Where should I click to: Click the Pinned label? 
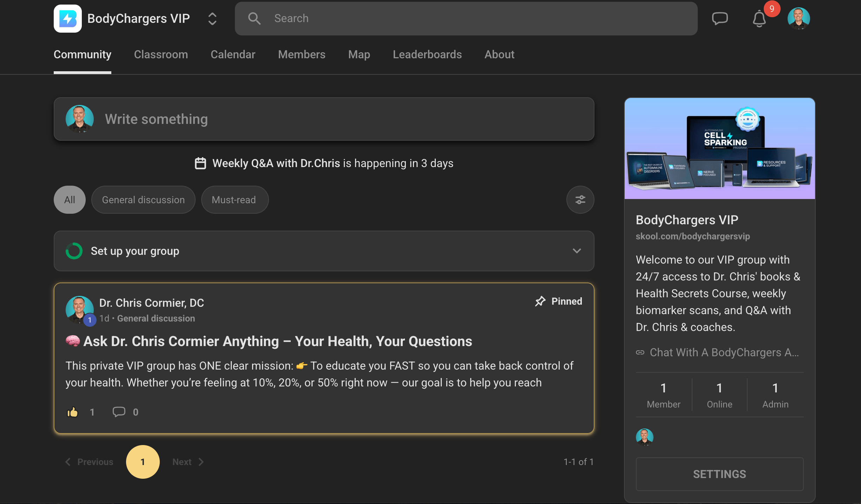pyautogui.click(x=566, y=301)
